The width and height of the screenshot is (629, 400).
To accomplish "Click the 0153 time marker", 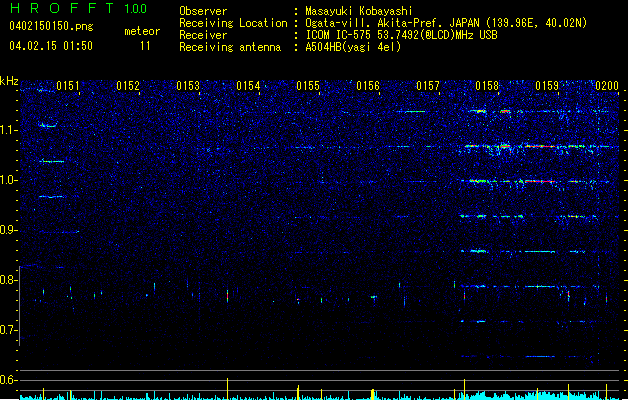I will pyautogui.click(x=188, y=86).
